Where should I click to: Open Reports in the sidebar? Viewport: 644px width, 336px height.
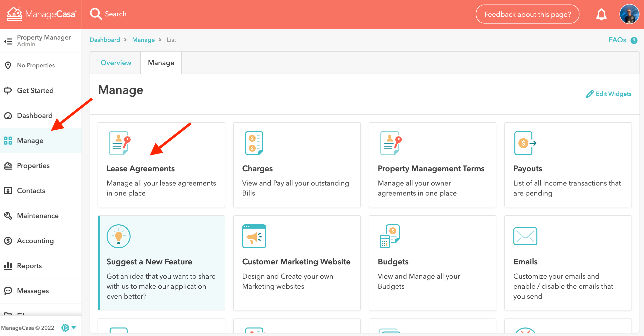point(41,266)
